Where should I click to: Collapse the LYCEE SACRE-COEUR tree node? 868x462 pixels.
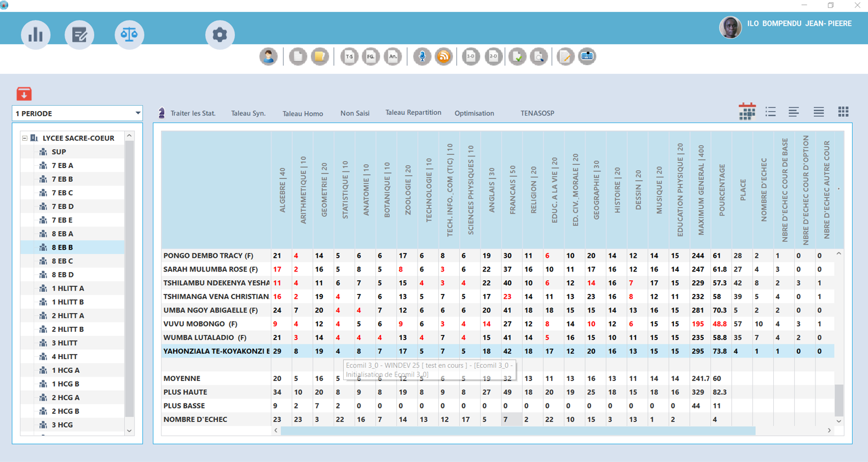[25, 138]
